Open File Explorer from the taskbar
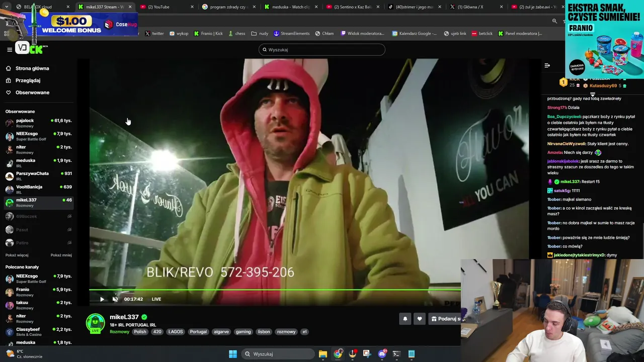 click(x=323, y=354)
